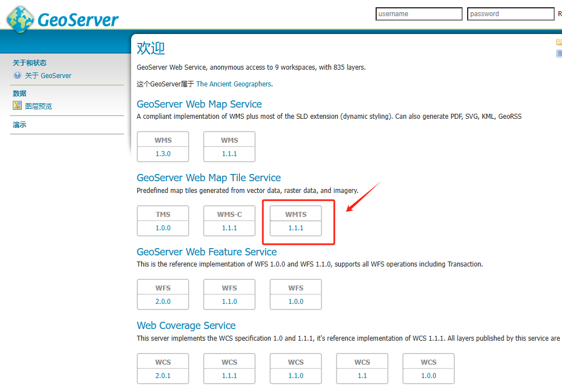
Task: Click the GeoServer wordmark text
Action: [x=78, y=20]
